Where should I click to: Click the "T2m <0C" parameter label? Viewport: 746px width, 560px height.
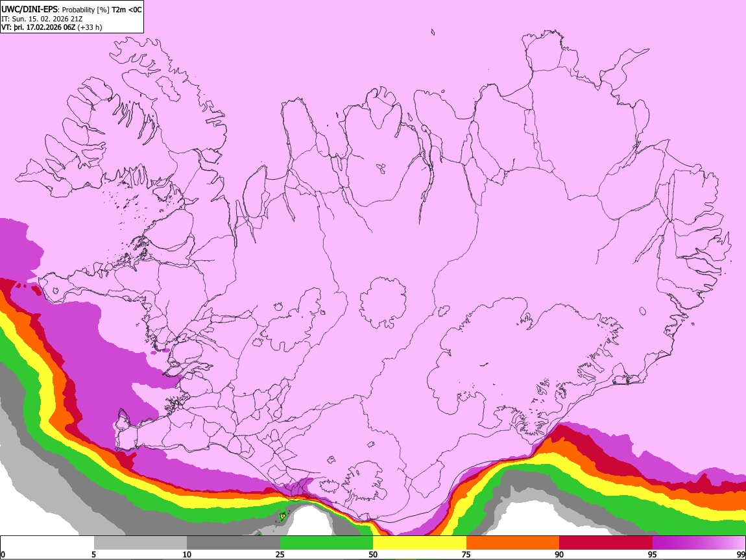(126, 10)
